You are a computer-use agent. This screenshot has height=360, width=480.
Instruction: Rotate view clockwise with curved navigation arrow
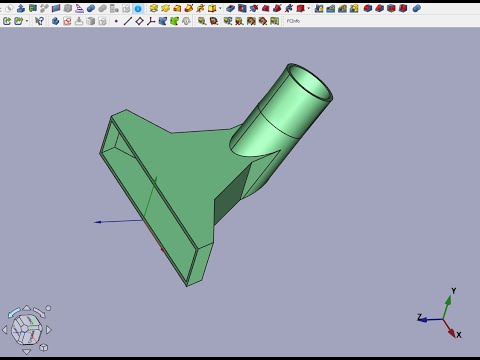pos(39,312)
